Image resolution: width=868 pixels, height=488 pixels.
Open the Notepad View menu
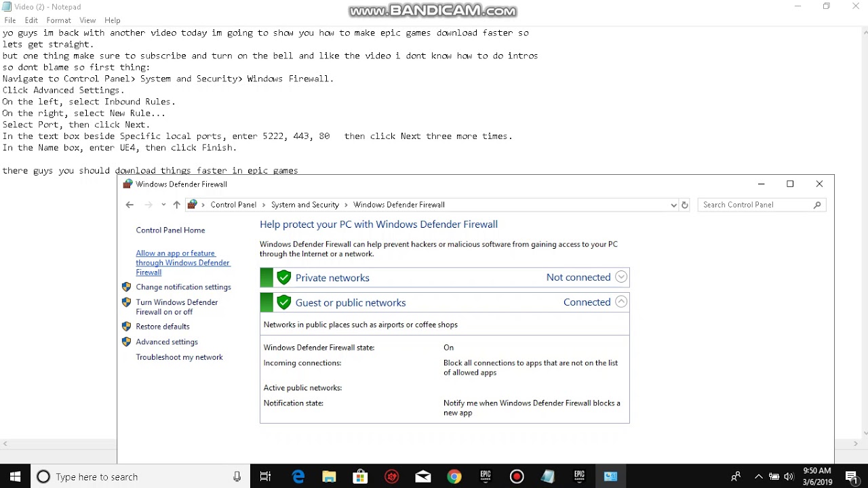click(x=87, y=20)
